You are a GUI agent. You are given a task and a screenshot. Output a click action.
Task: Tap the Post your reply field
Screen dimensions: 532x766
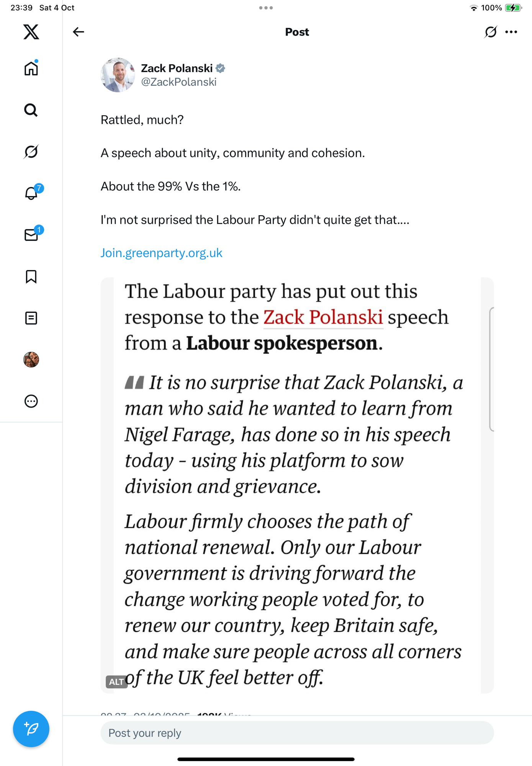pos(297,733)
